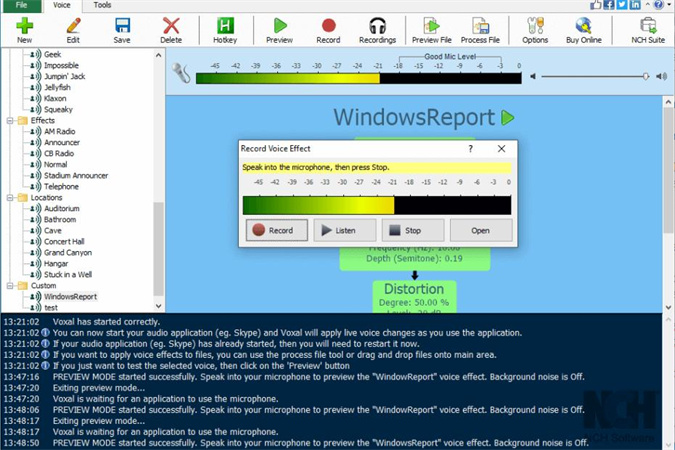This screenshot has height=450, width=675.
Task: Click the microphone icon by level meter
Action: coord(181,73)
